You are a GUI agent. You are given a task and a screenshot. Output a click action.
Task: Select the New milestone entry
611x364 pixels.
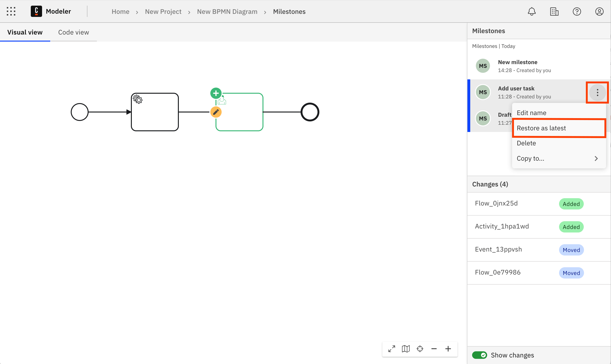(517, 66)
